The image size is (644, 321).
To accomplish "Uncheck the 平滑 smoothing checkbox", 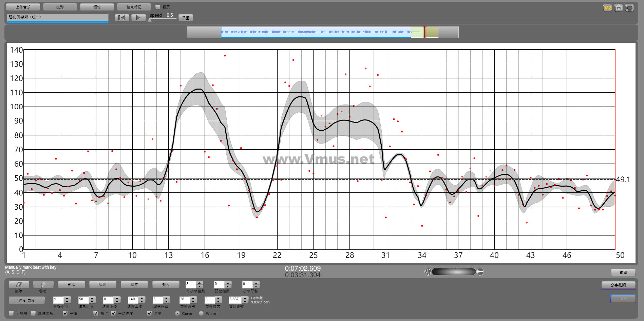I will click(65, 313).
